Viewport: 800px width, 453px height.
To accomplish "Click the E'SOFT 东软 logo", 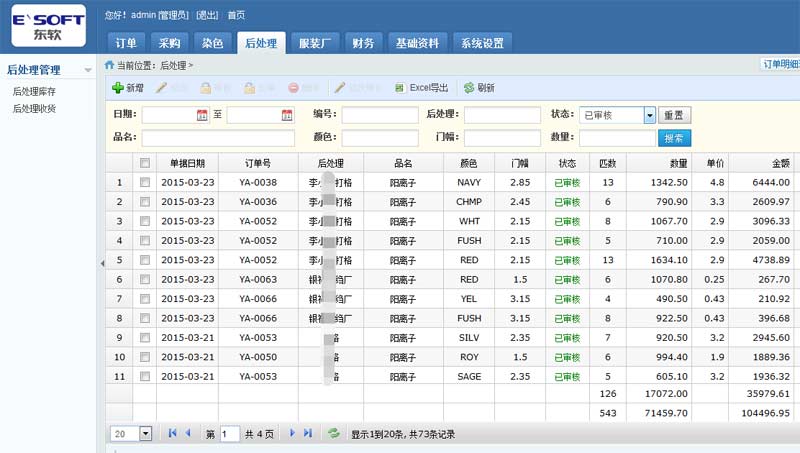I will tap(48, 26).
